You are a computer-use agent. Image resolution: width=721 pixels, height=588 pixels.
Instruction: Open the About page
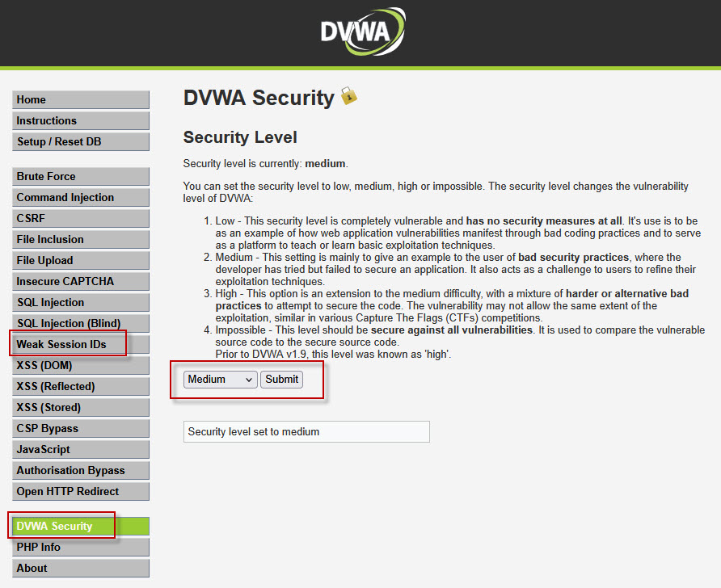tap(81, 569)
